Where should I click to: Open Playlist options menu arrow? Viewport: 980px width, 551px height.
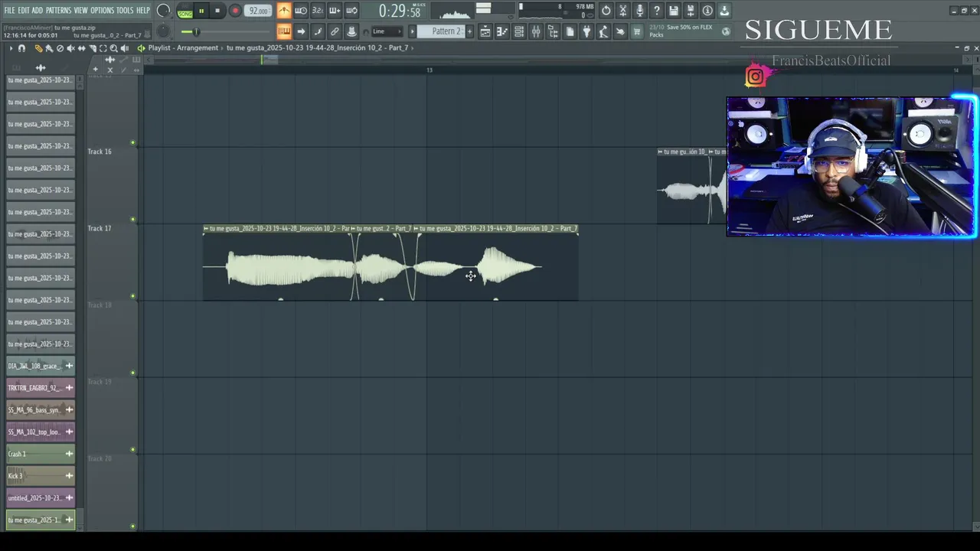[x=11, y=48]
